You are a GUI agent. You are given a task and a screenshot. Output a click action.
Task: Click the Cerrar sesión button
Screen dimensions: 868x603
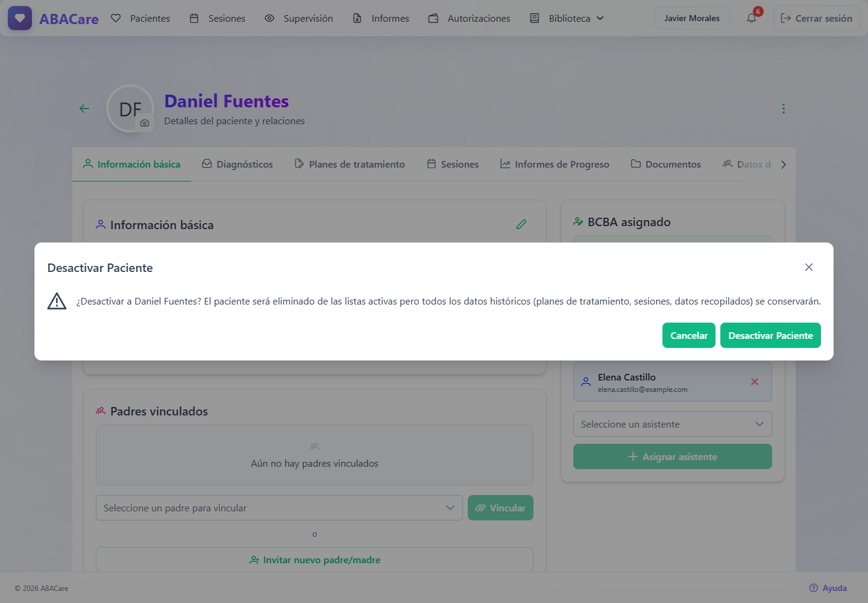[817, 18]
